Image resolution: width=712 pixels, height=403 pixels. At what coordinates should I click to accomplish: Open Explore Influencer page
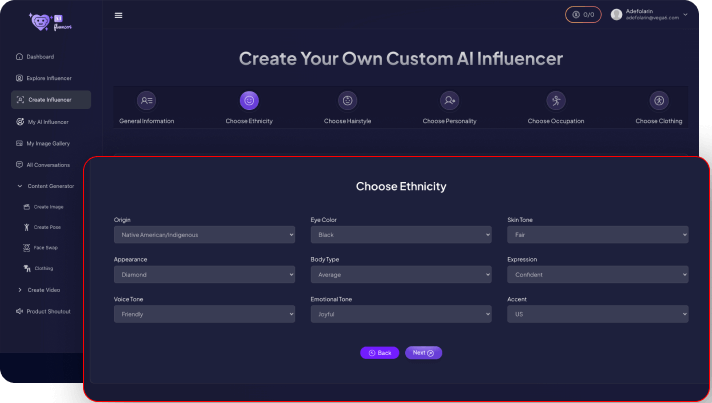pyautogui.click(x=49, y=78)
